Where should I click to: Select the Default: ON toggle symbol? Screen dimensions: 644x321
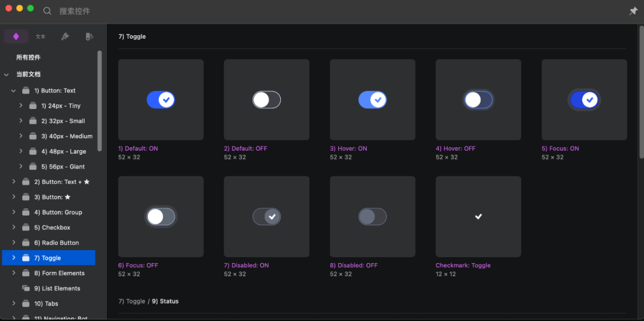click(160, 99)
